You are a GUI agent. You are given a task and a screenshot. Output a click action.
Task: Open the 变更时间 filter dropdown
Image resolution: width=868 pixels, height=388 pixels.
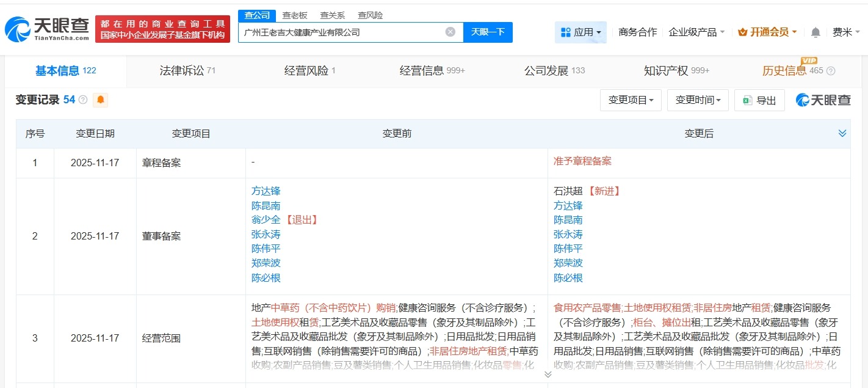pos(698,100)
